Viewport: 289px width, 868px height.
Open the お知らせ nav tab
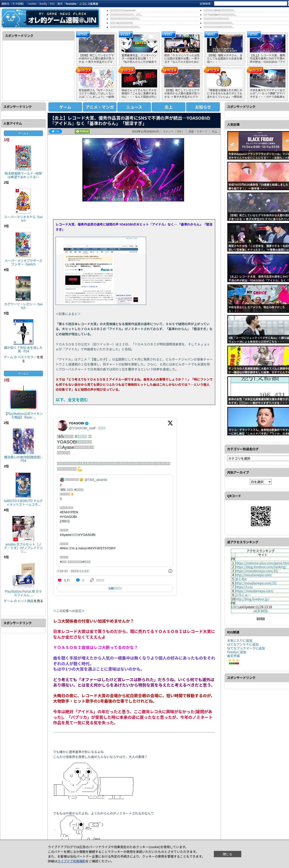[x=203, y=107]
